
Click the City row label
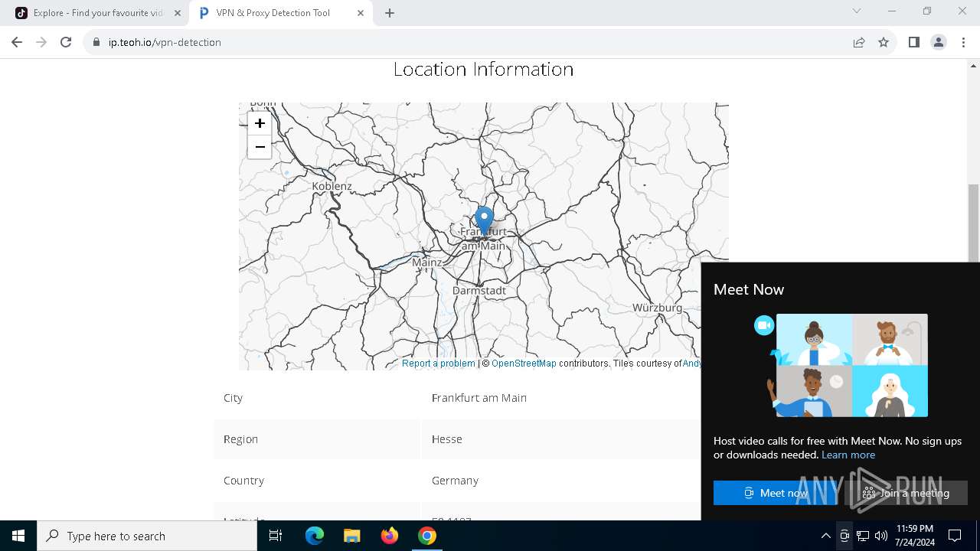(x=233, y=398)
